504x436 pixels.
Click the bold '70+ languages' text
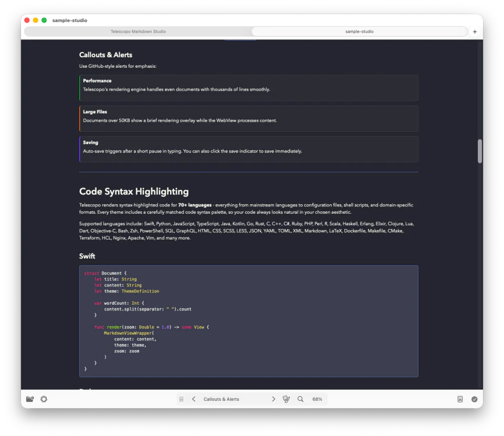195,205
